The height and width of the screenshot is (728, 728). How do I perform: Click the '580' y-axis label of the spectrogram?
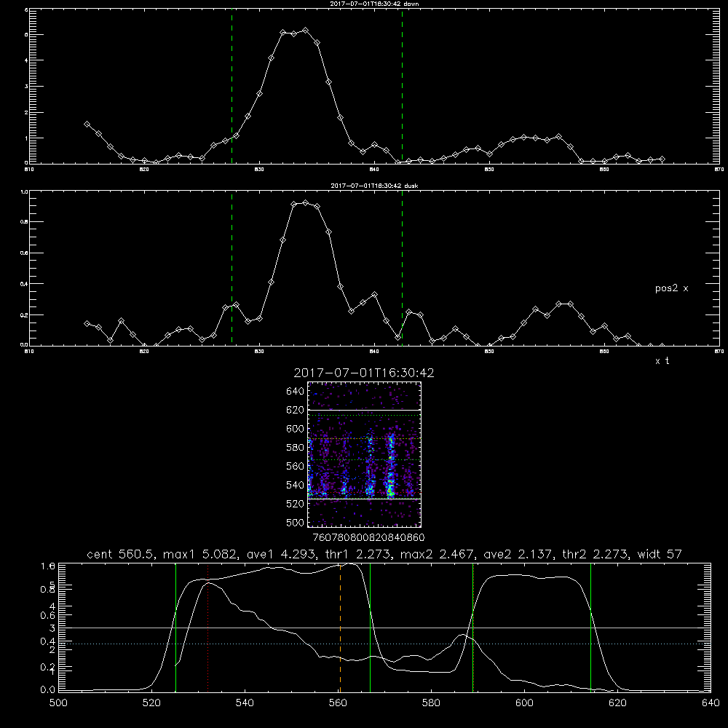point(295,448)
